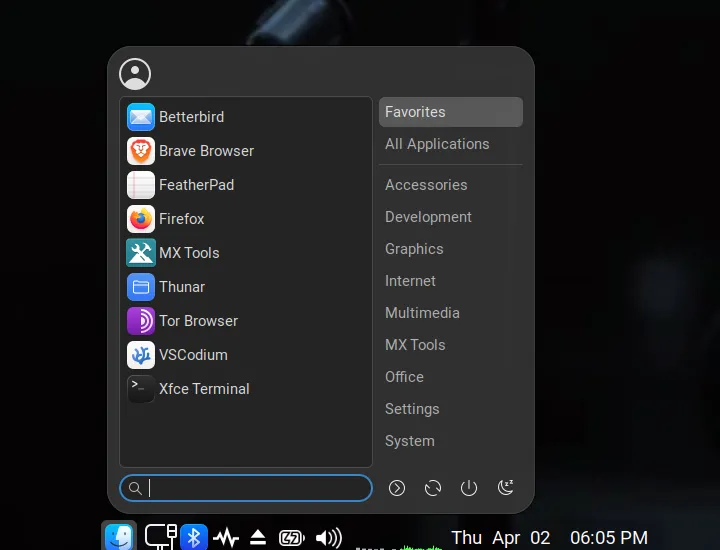Open the MX Tools category
The height and width of the screenshot is (550, 720).
[451, 345]
